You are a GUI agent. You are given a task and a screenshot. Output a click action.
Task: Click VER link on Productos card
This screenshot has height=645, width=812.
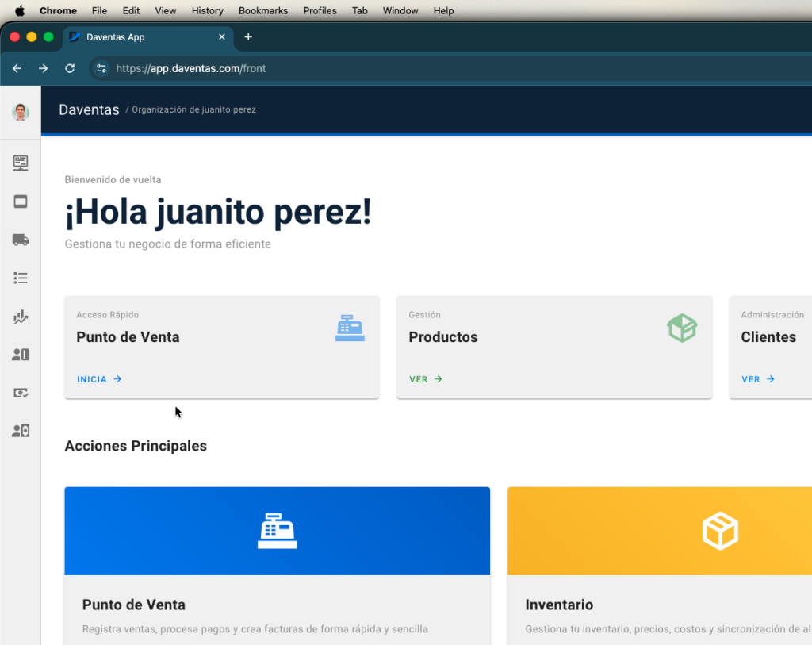tap(426, 379)
